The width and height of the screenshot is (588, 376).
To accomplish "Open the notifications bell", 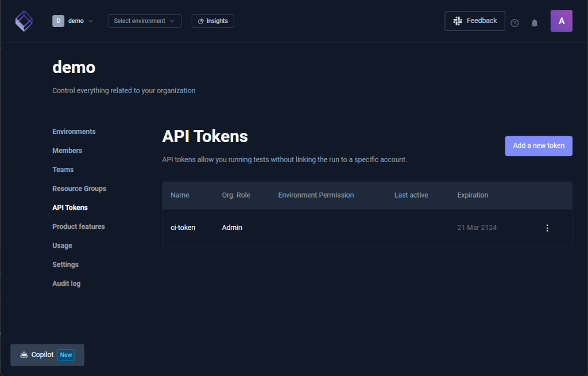I will point(535,23).
